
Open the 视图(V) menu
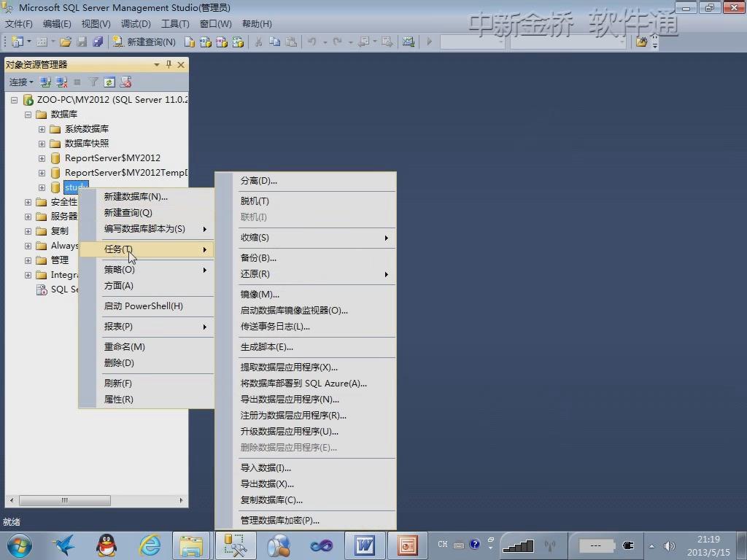pos(96,24)
